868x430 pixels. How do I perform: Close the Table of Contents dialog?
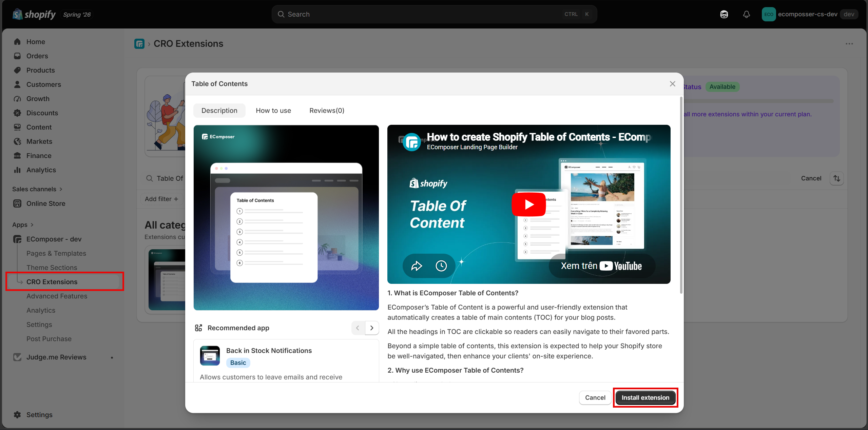(x=673, y=84)
